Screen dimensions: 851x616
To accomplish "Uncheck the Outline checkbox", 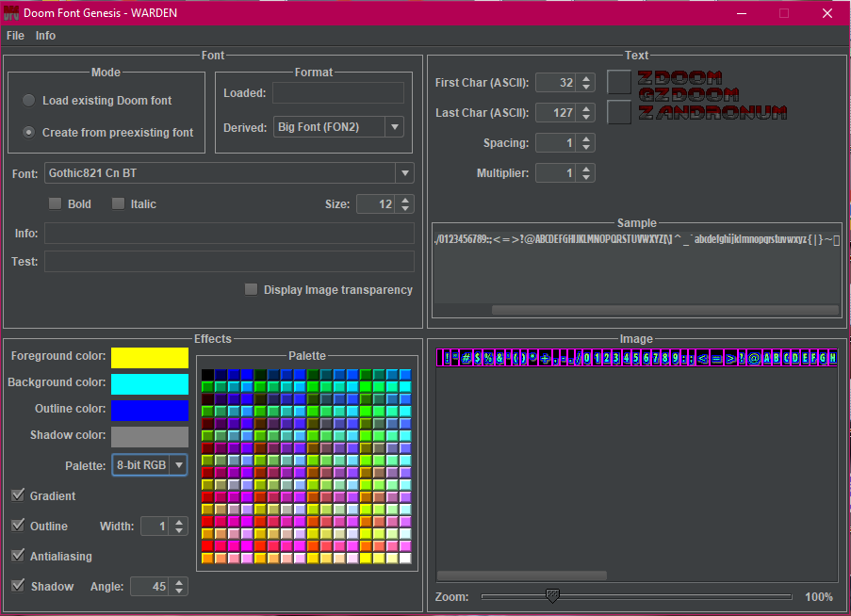I will (x=18, y=526).
